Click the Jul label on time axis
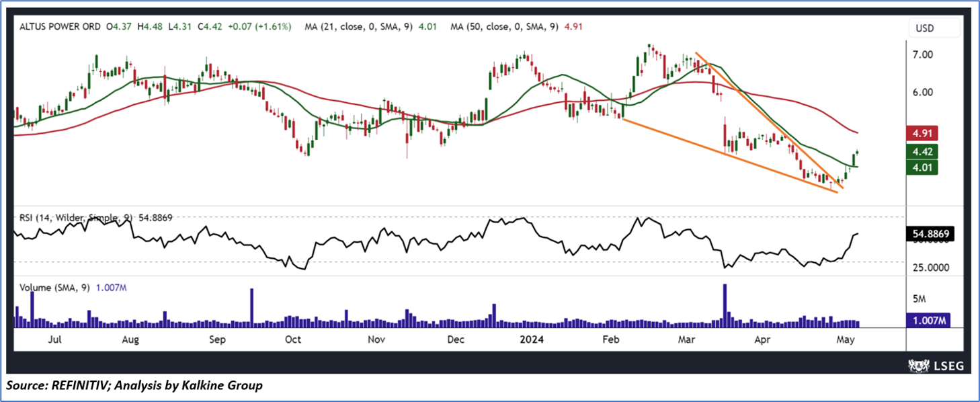 coord(55,339)
